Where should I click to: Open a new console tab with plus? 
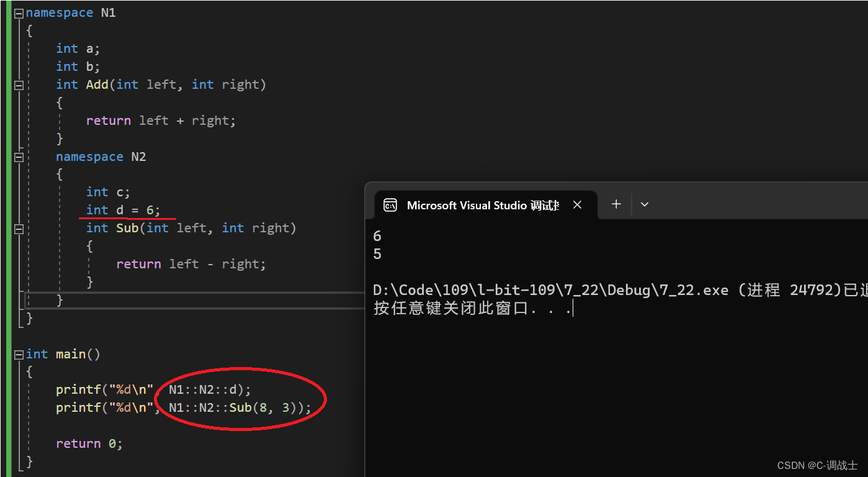(x=616, y=204)
